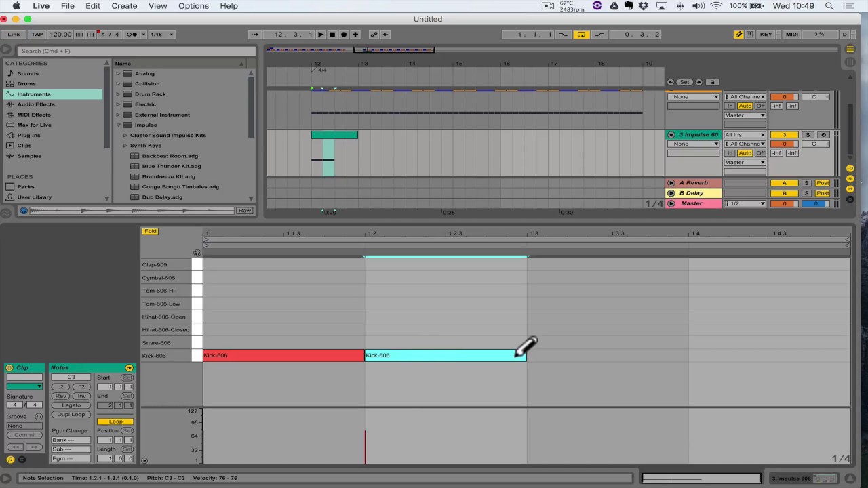This screenshot has height=488, width=868.
Task: Show Notes box icon in clip view
Action: pyautogui.click(x=10, y=459)
